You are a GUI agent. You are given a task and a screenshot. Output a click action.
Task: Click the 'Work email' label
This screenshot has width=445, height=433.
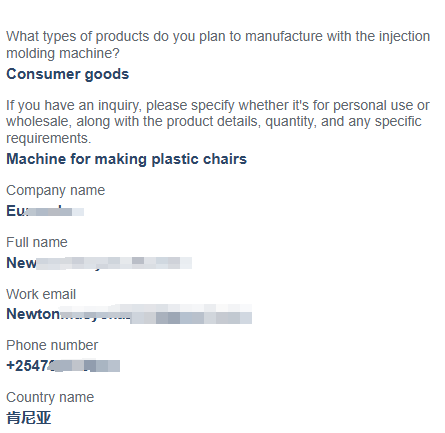click(x=41, y=294)
